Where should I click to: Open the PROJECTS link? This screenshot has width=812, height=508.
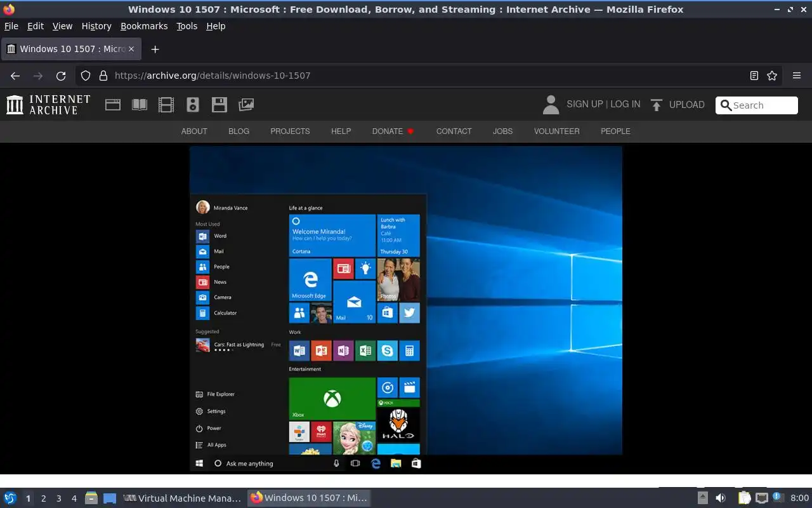click(x=290, y=131)
